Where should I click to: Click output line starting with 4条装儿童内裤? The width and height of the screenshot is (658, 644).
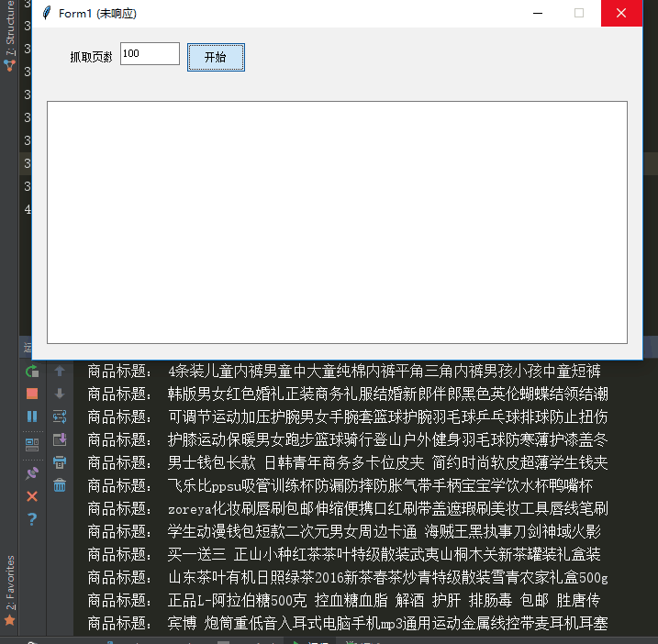point(344,371)
